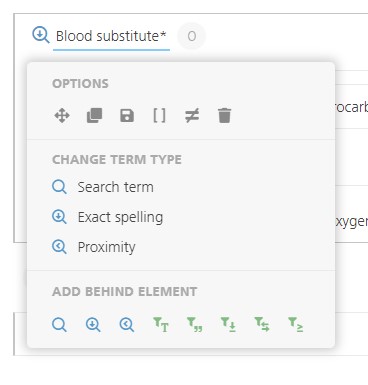Click the term type icon beside Blood substitute*
Viewport: 368px width, 385px height.
[x=41, y=35]
